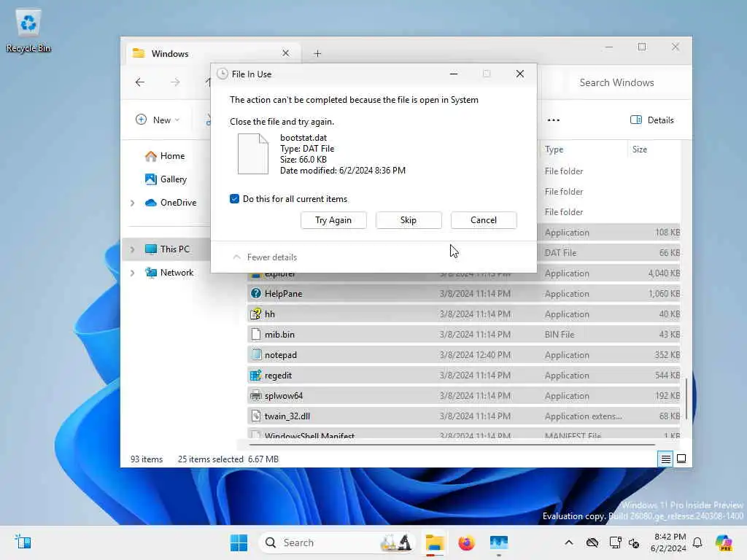Image resolution: width=747 pixels, height=560 pixels.
Task: Select OneDrive in the navigation pane
Action: click(x=171, y=203)
